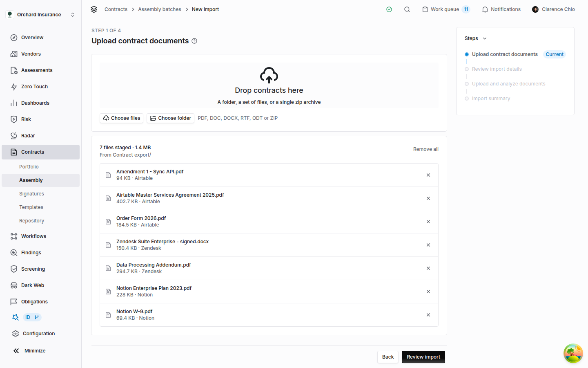Screen dimensions: 588x368
Task: Click the file icon for Amendment 1 - Sync API.pdf
Action: point(108,175)
